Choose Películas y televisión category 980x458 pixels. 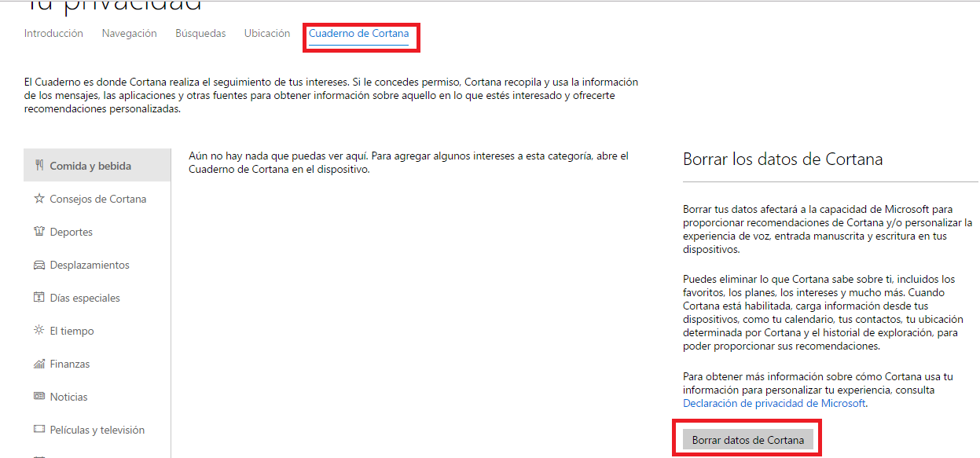click(97, 430)
